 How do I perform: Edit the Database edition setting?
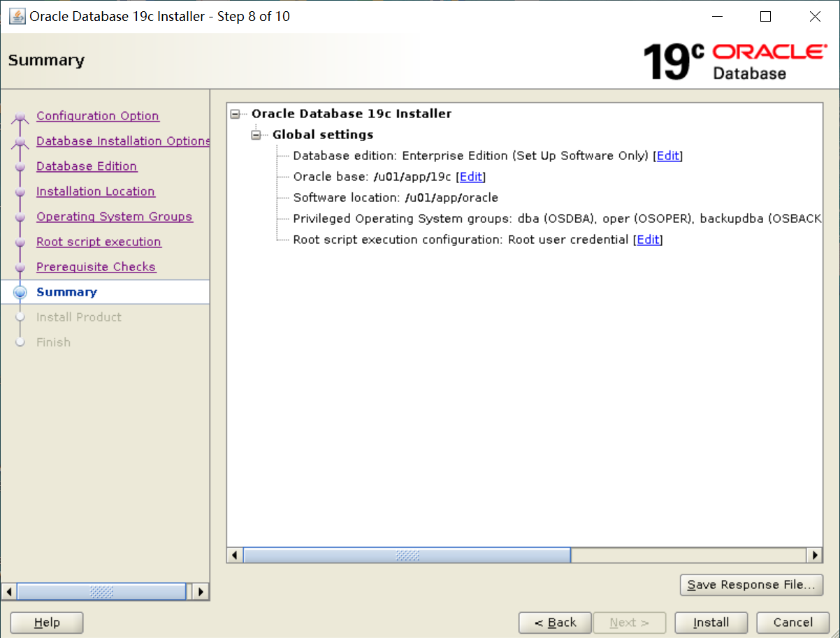pos(667,156)
